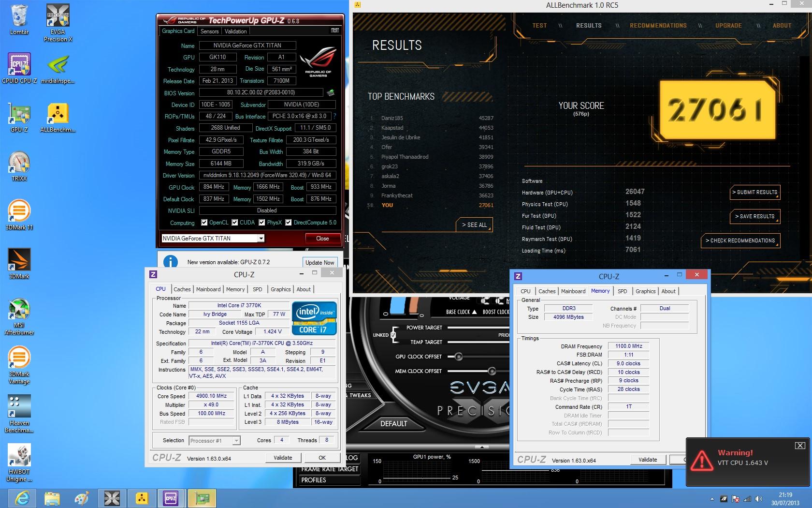Click the GPU-Z BIOS save chip icon
Screen dimensions: 812x508
pos(331,92)
